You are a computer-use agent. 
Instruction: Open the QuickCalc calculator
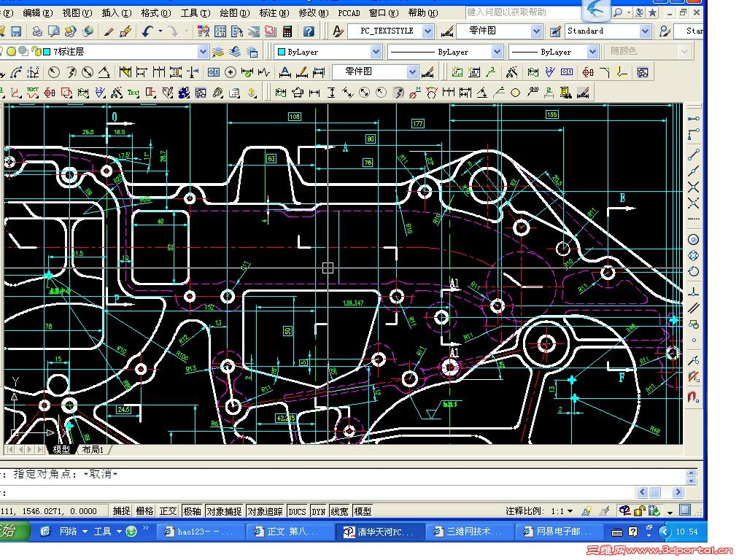pos(287,31)
